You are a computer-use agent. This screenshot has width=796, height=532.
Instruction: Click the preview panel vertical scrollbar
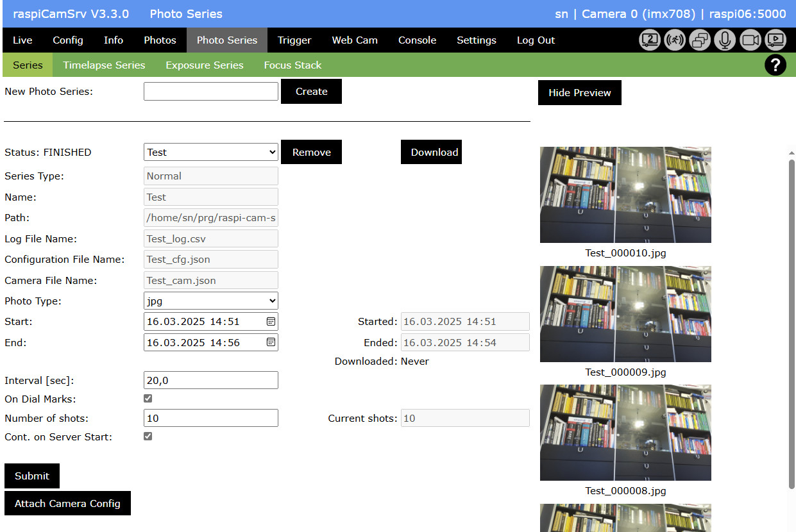pos(792,320)
